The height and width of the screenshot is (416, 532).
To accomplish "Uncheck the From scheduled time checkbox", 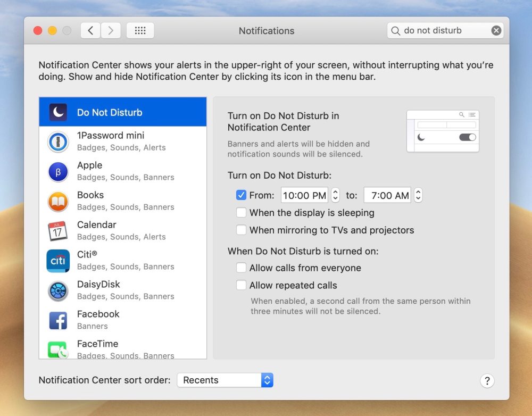I will tap(242, 195).
